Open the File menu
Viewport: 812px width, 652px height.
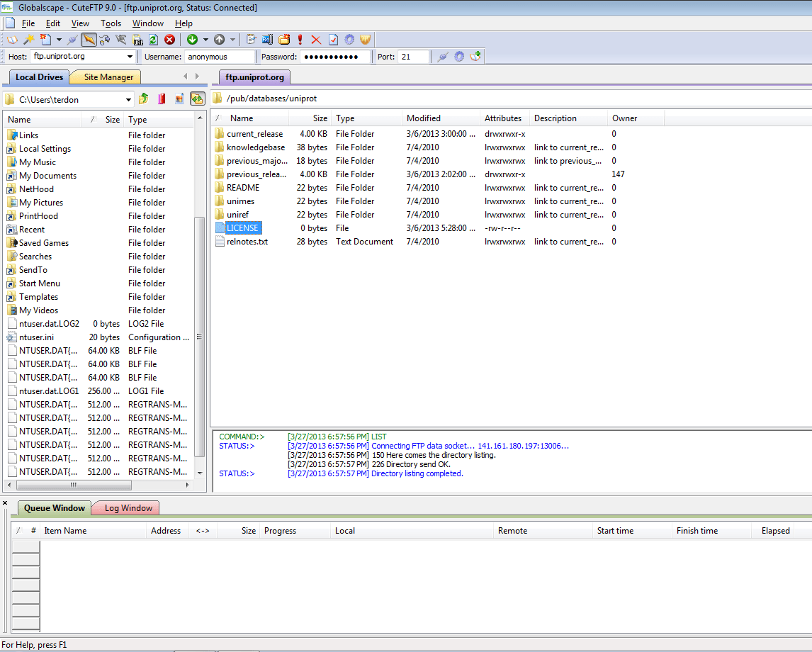(x=28, y=23)
